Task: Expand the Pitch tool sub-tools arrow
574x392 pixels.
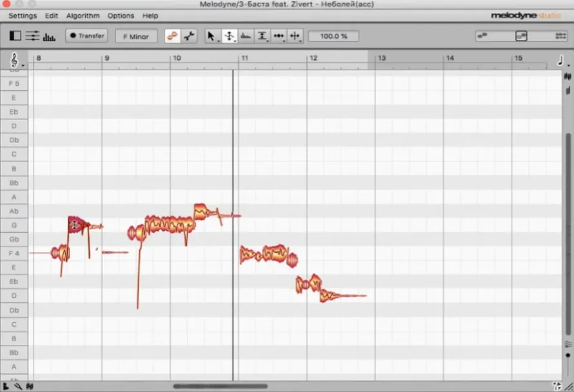Action: pos(235,41)
